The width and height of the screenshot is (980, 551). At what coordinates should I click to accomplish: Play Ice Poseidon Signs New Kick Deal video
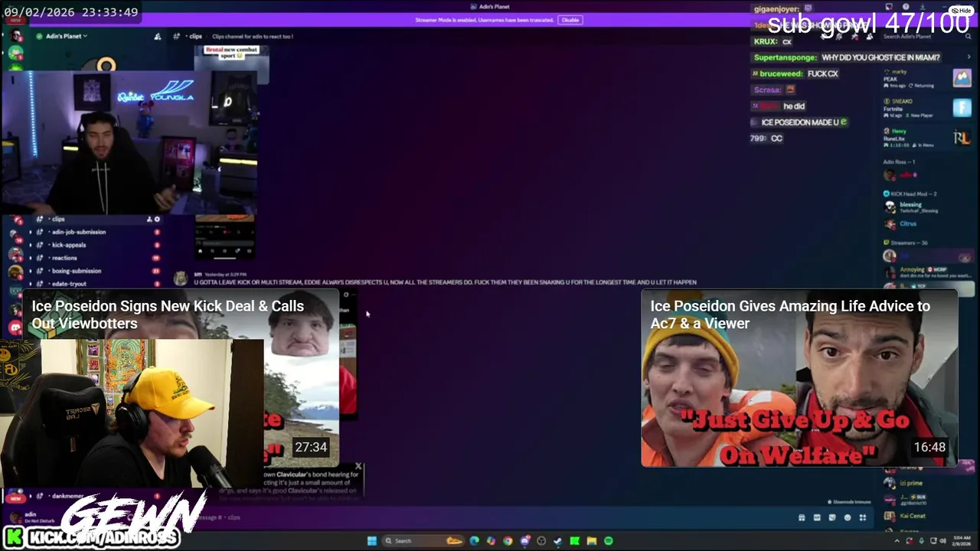point(181,378)
